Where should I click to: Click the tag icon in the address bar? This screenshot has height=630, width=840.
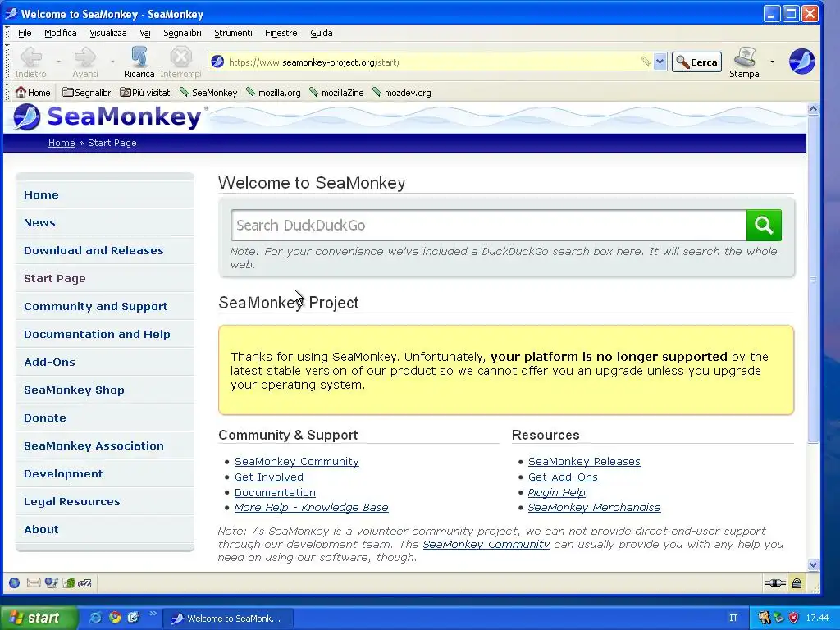pos(646,62)
